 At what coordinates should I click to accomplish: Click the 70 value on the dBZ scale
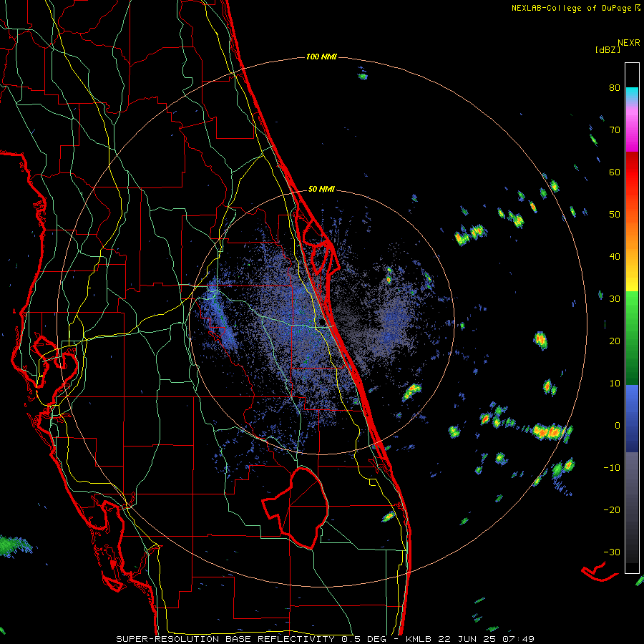pyautogui.click(x=615, y=130)
